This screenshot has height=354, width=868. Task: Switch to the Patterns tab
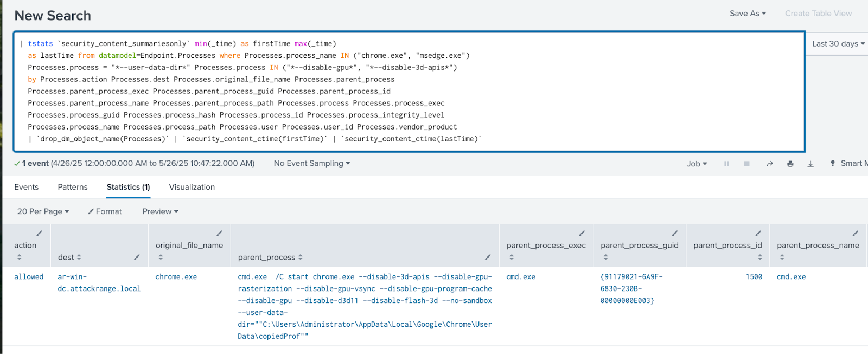click(x=73, y=187)
